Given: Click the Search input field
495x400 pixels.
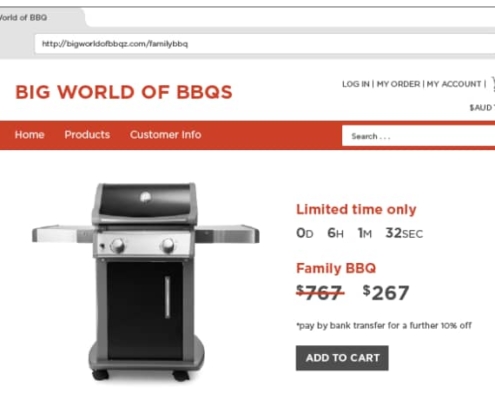Looking at the screenshot, I should pyautogui.click(x=418, y=136).
